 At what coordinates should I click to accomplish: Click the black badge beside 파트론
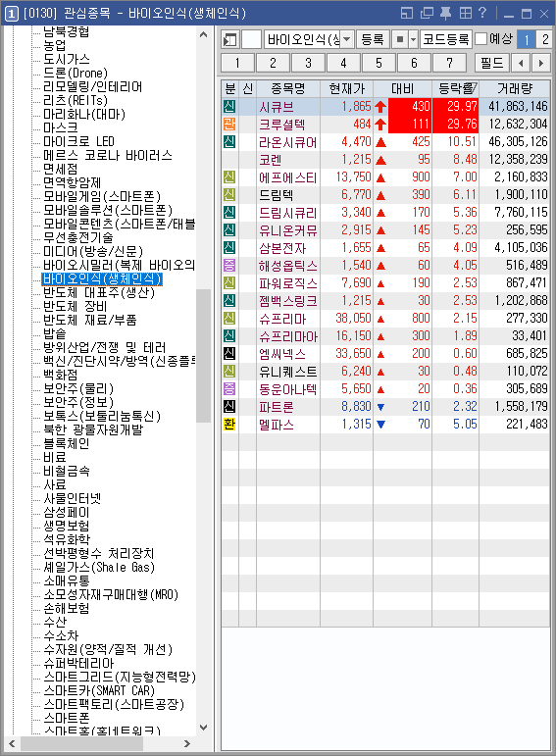229,407
